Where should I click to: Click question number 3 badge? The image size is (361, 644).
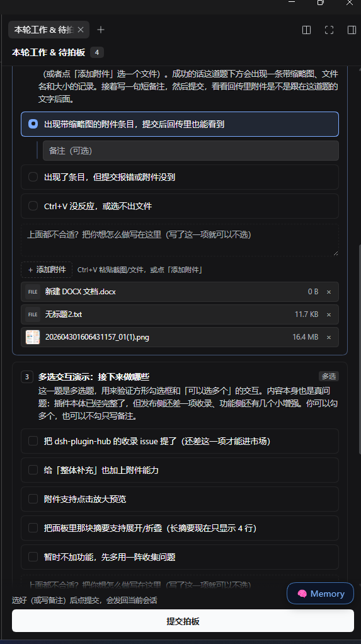pyautogui.click(x=27, y=377)
